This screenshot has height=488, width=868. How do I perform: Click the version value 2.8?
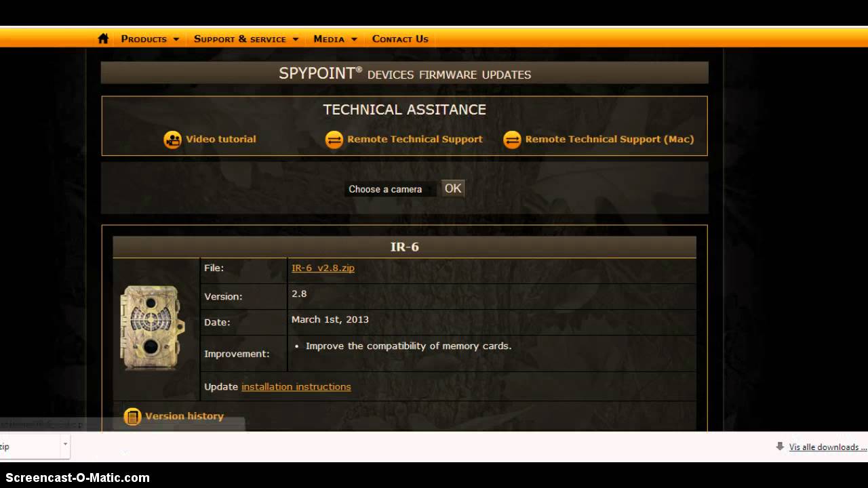[x=299, y=293]
